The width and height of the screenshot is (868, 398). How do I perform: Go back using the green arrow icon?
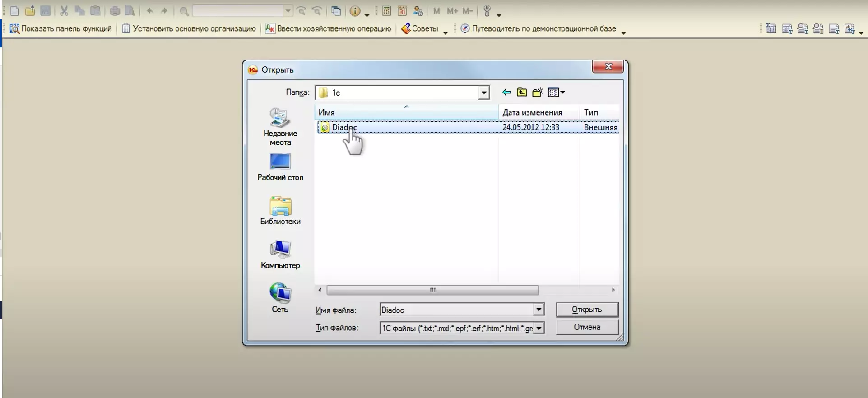coord(506,93)
